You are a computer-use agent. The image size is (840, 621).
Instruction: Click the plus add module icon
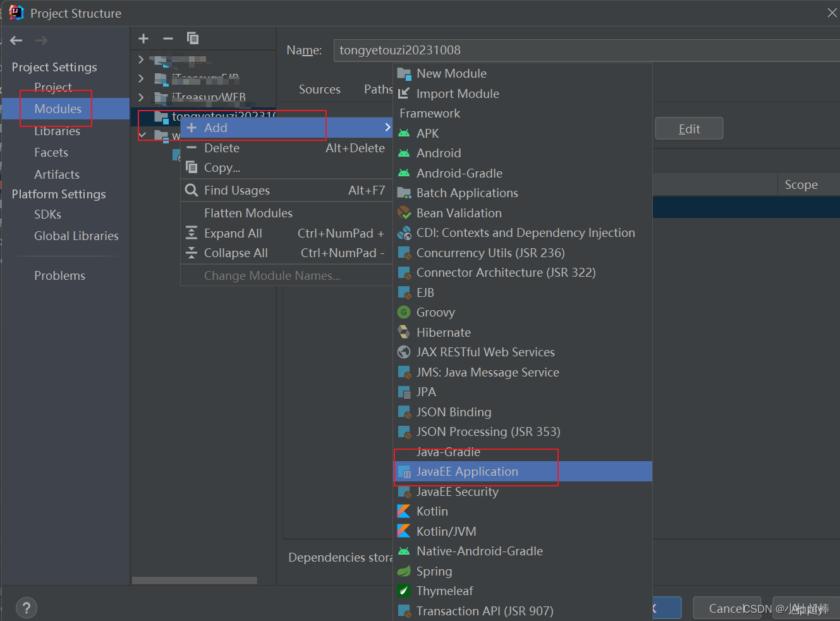[143, 39]
